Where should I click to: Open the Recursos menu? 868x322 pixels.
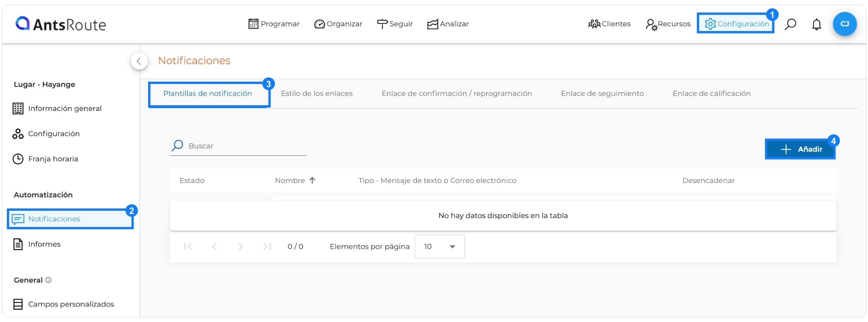tap(668, 24)
